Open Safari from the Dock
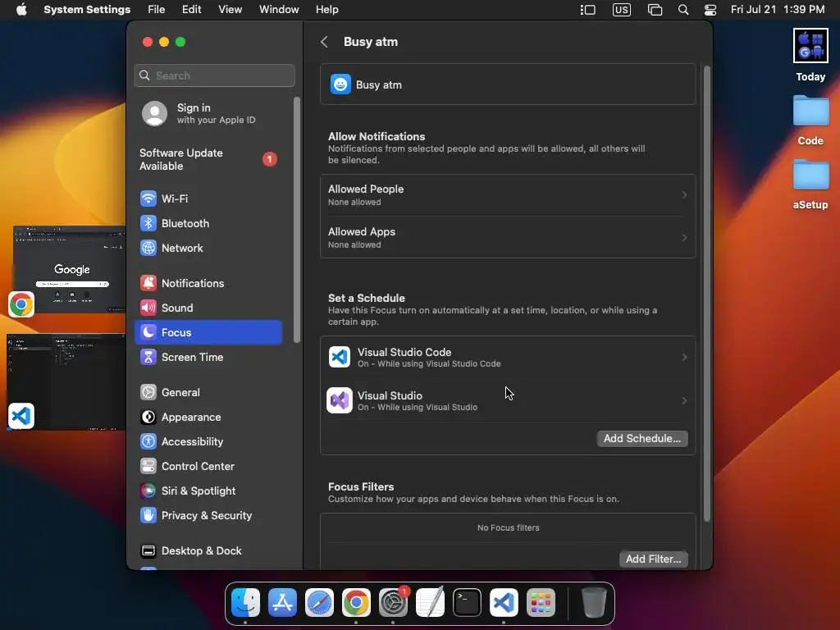The image size is (840, 630). (319, 603)
